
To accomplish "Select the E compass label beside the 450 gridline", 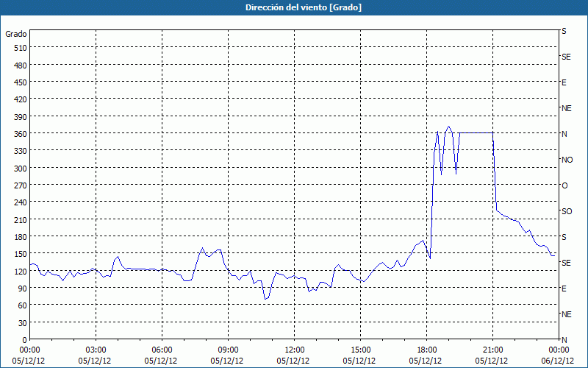I will click(564, 82).
